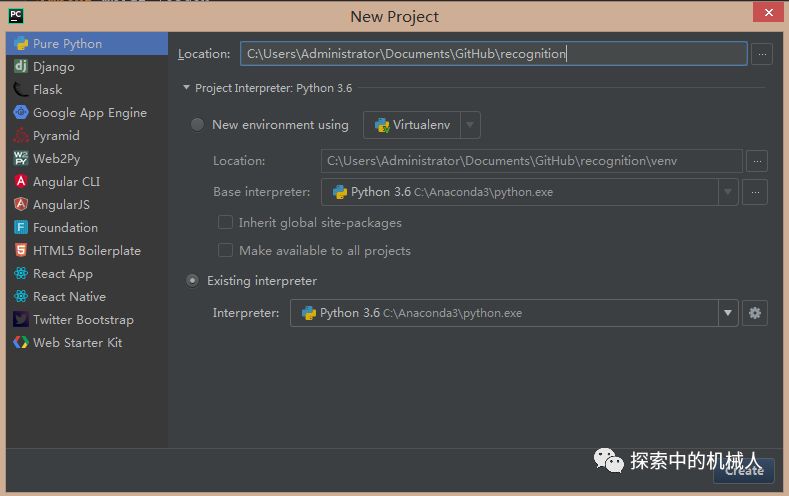Viewport: 789px width, 496px height.
Task: Select the Flask label text
Action: pyautogui.click(x=48, y=90)
